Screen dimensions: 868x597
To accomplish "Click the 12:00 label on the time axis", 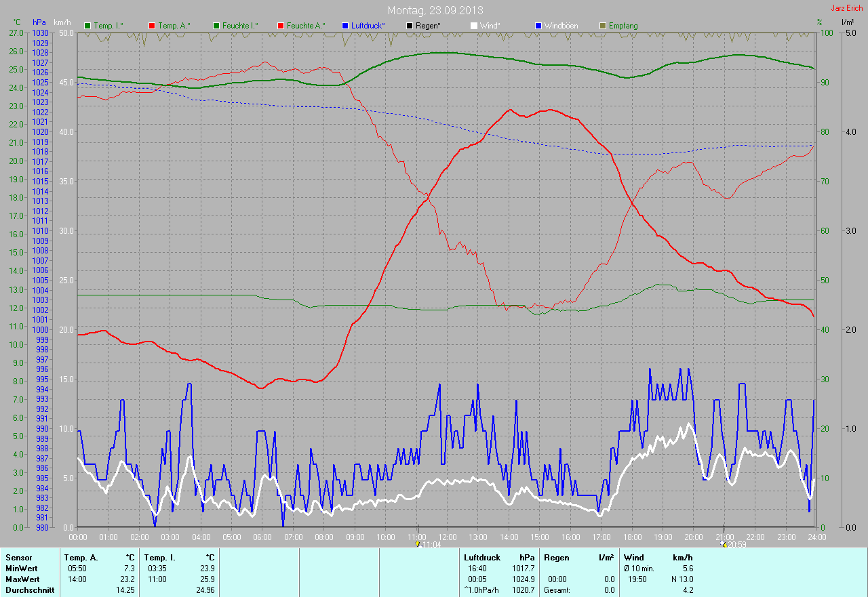I will pyautogui.click(x=447, y=537).
